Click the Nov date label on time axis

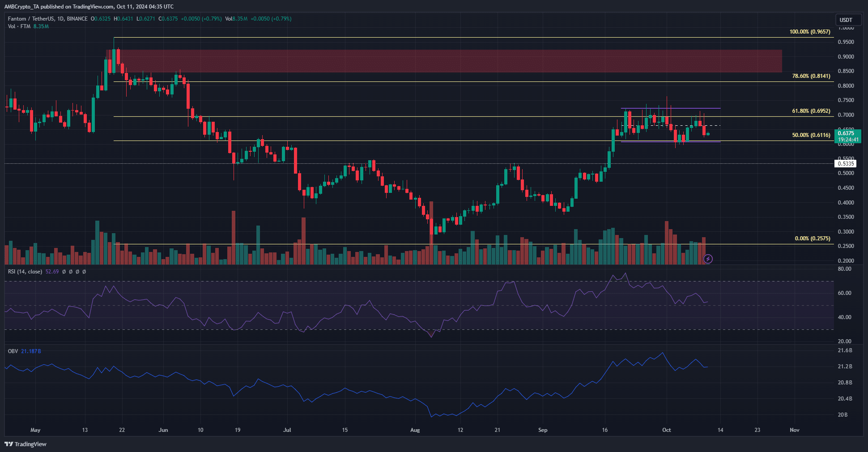click(795, 430)
